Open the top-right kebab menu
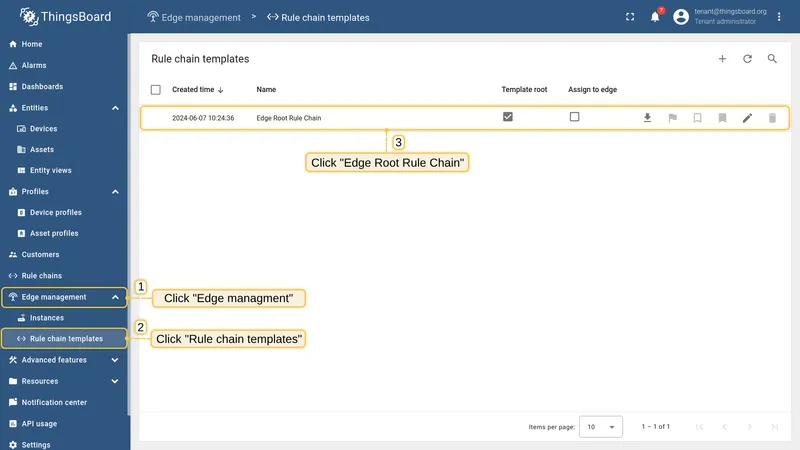This screenshot has width=800, height=450. tap(779, 17)
